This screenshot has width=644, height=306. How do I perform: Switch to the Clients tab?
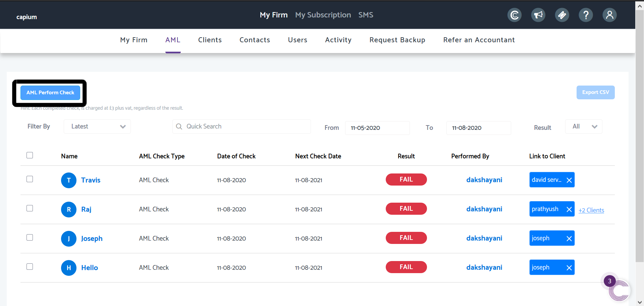[x=210, y=40]
